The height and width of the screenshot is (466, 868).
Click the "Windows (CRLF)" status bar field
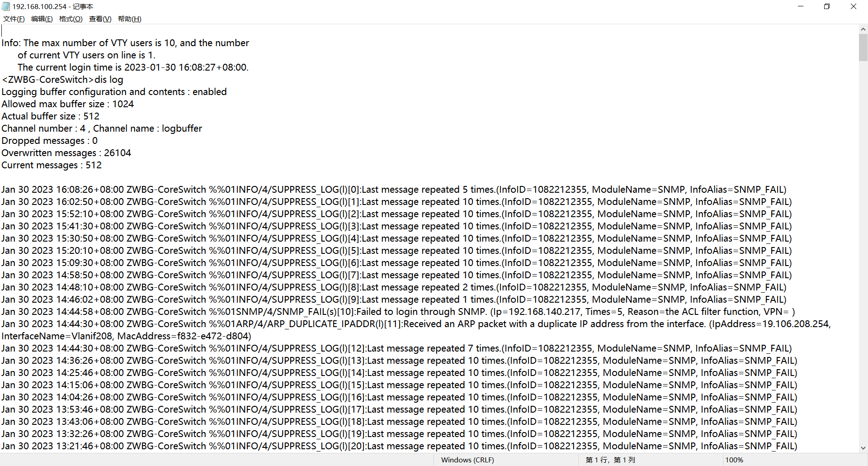(x=467, y=460)
